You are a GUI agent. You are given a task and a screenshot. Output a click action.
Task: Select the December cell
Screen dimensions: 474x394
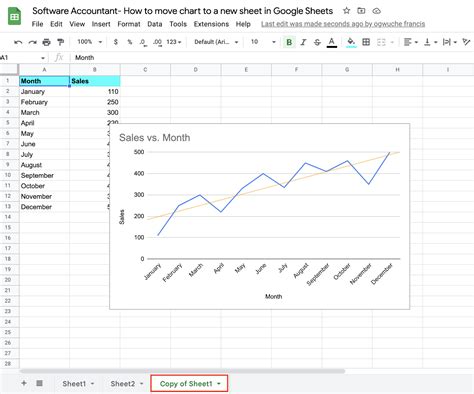coord(44,207)
